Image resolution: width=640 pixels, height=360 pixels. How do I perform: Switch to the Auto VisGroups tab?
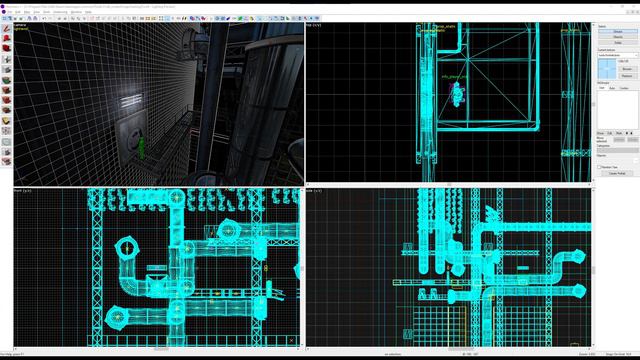click(612, 88)
